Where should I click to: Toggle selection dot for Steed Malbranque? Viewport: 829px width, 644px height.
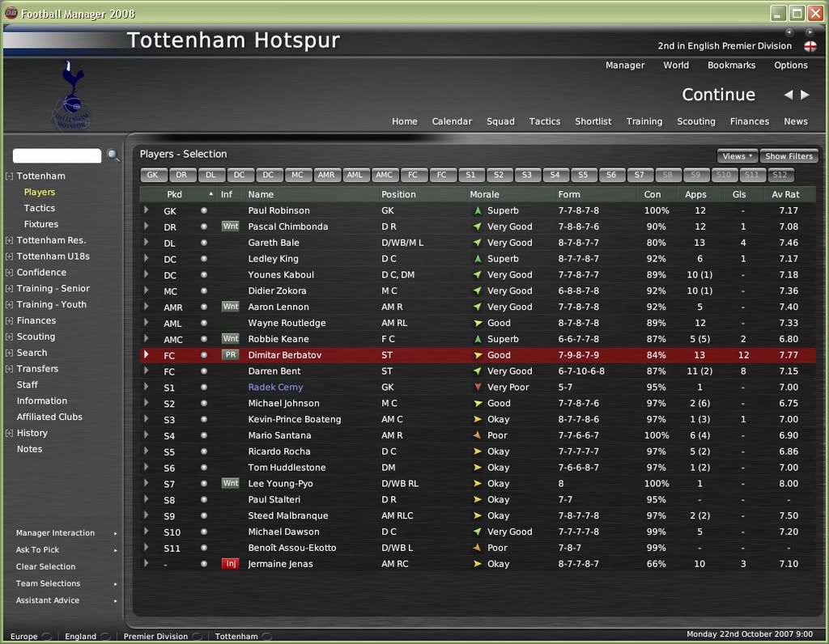coord(203,515)
